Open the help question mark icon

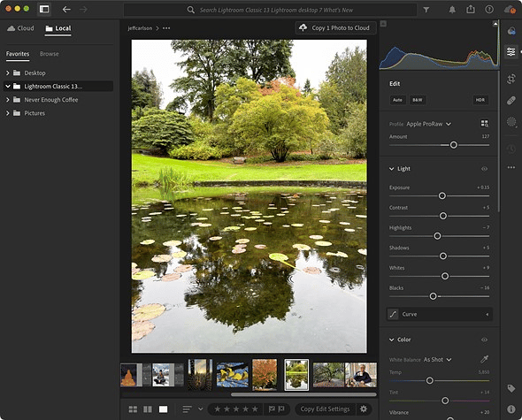point(489,10)
